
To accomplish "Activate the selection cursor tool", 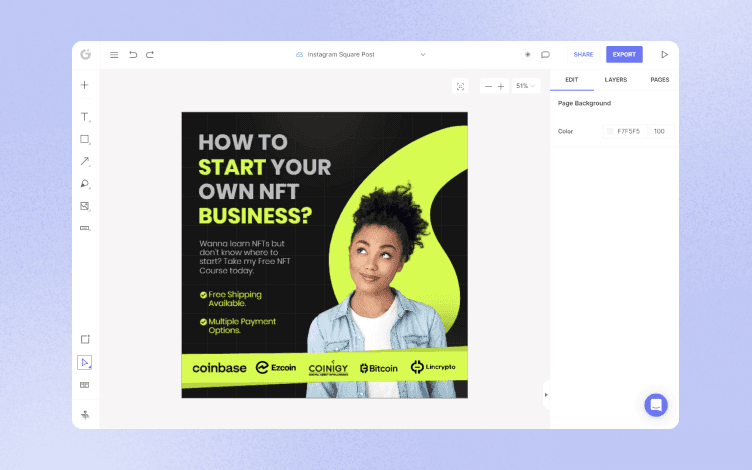I will point(84,363).
